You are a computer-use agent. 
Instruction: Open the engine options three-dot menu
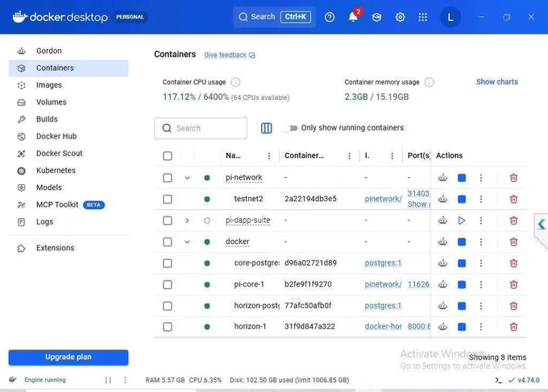click(125, 380)
